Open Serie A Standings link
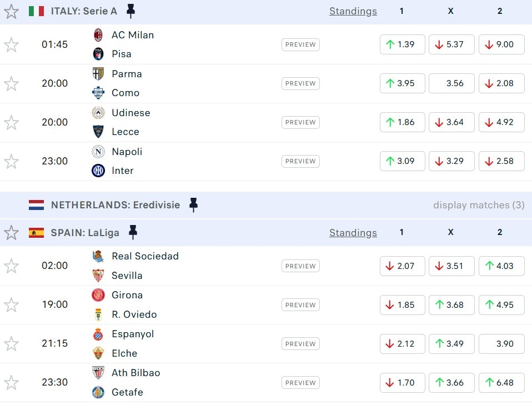Viewport: 532px width, 405px height. click(x=353, y=11)
